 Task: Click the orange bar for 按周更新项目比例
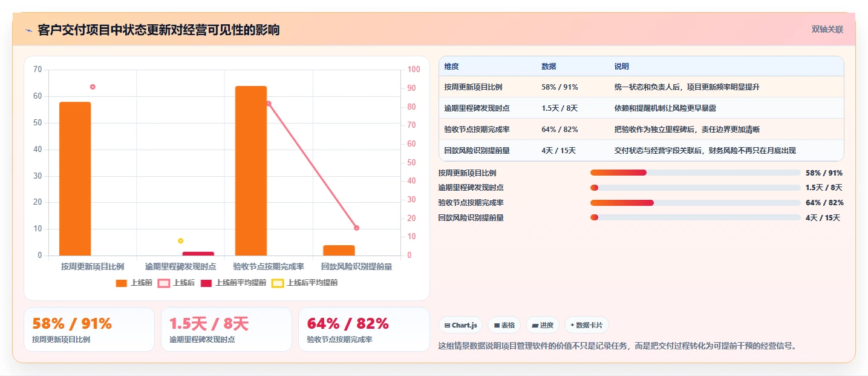click(75, 179)
